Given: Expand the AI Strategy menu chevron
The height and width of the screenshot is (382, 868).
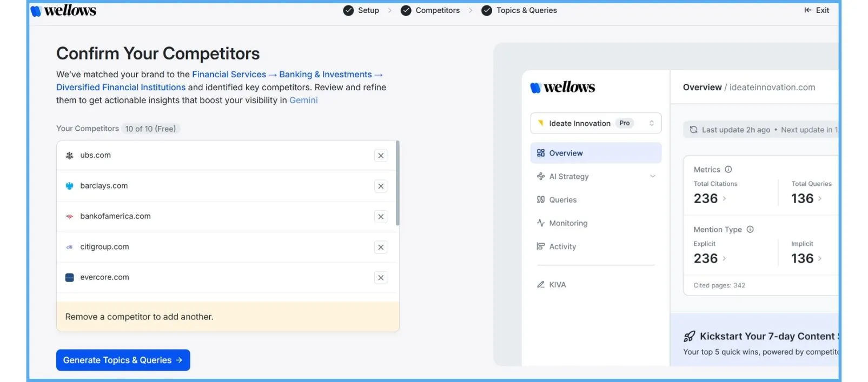Looking at the screenshot, I should click(x=652, y=176).
